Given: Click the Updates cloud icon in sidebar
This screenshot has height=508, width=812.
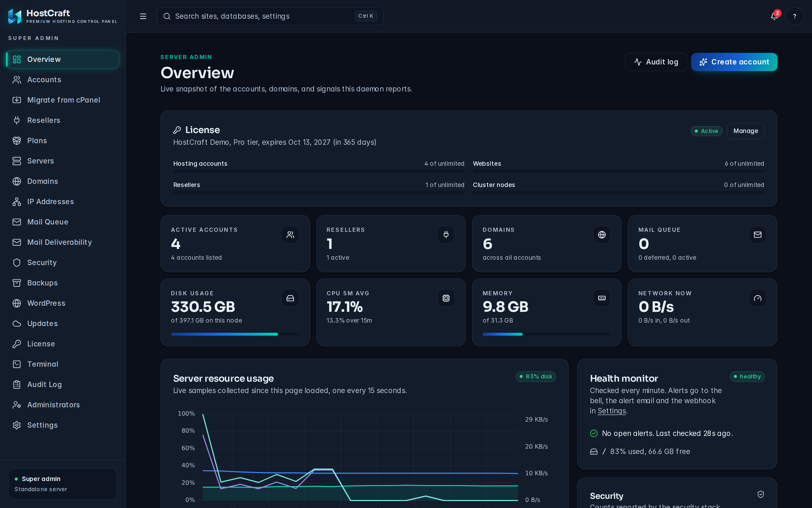Looking at the screenshot, I should click(17, 324).
